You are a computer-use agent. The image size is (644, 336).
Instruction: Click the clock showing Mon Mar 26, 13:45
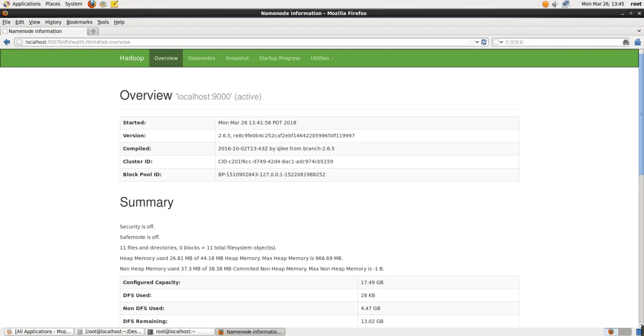tap(602, 4)
